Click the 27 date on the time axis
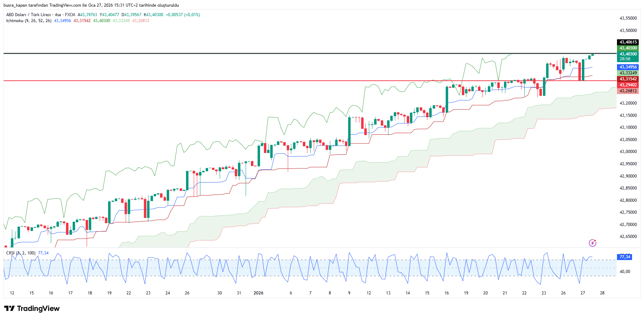644x319 pixels. (583, 293)
